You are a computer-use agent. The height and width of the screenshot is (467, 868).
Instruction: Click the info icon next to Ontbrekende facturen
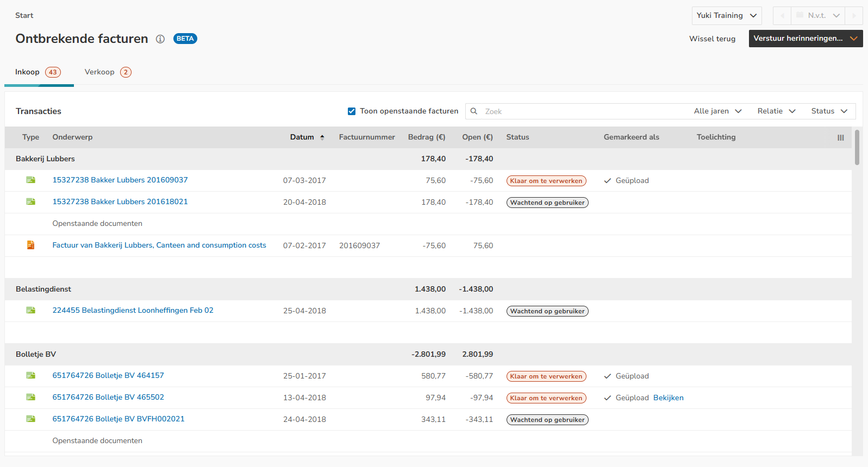coord(160,39)
